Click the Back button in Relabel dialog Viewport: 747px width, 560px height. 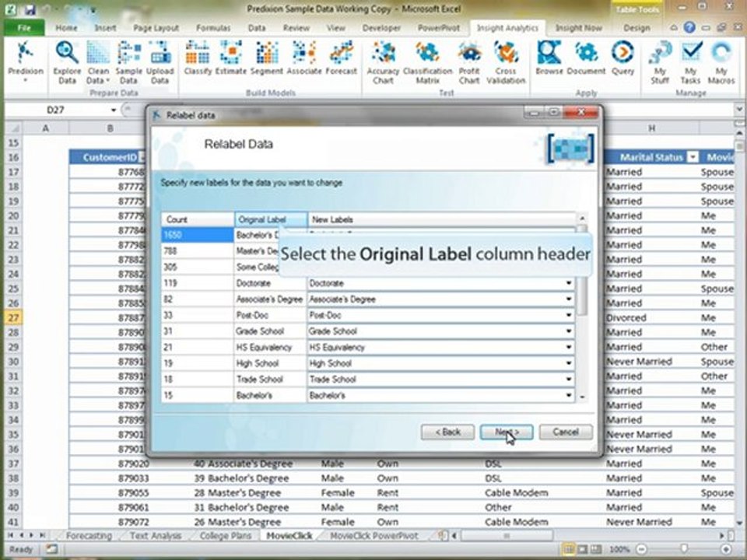click(447, 432)
